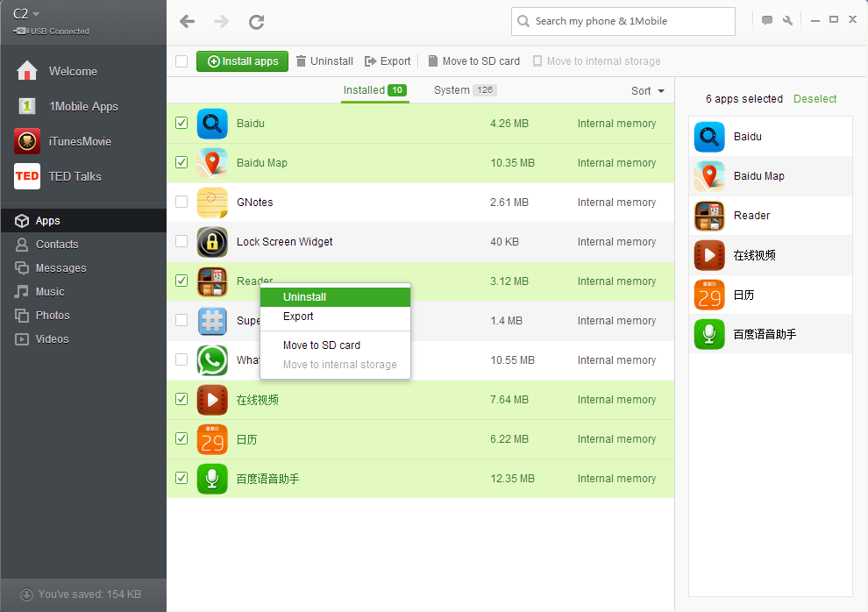Click the Deselect link
The image size is (868, 612).
pos(815,99)
